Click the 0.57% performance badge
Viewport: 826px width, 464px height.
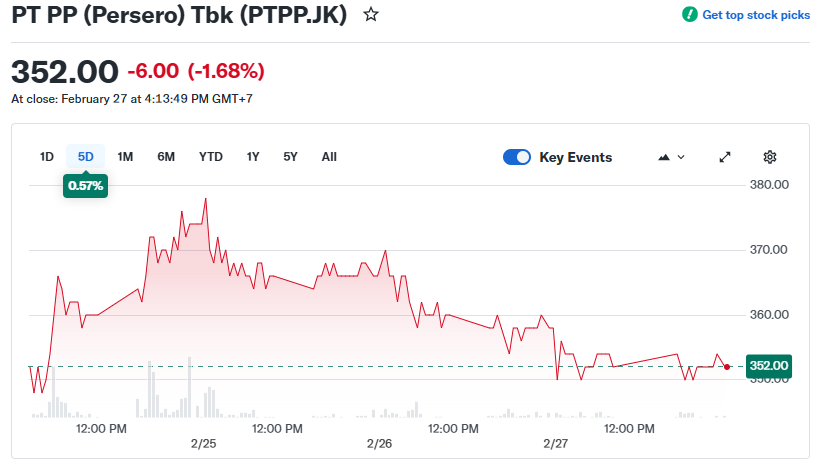click(x=86, y=185)
